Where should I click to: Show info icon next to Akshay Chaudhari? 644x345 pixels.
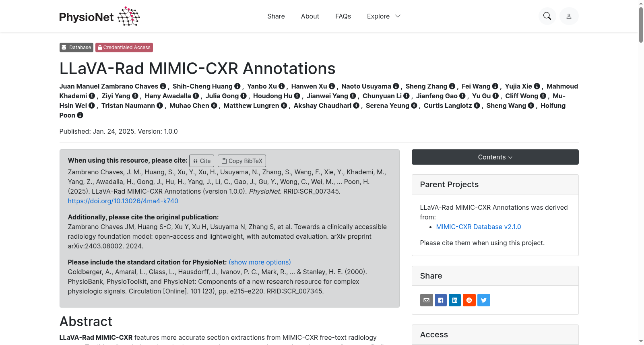click(x=356, y=105)
